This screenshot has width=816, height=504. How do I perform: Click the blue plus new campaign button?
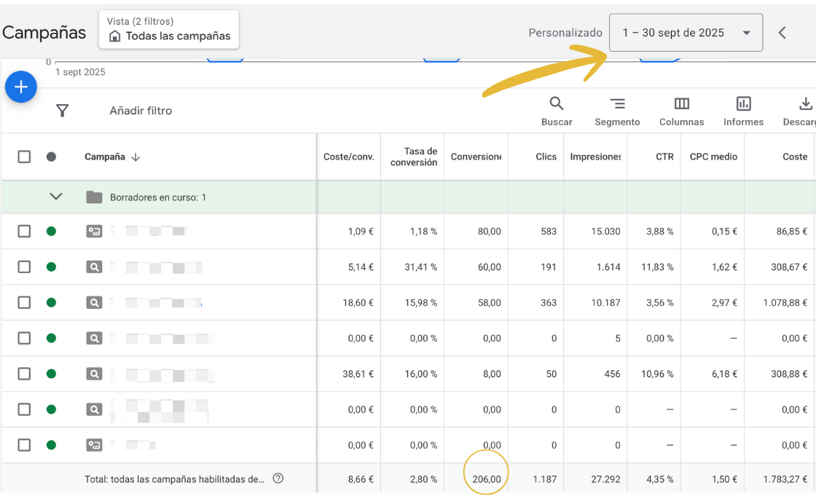pyautogui.click(x=21, y=87)
